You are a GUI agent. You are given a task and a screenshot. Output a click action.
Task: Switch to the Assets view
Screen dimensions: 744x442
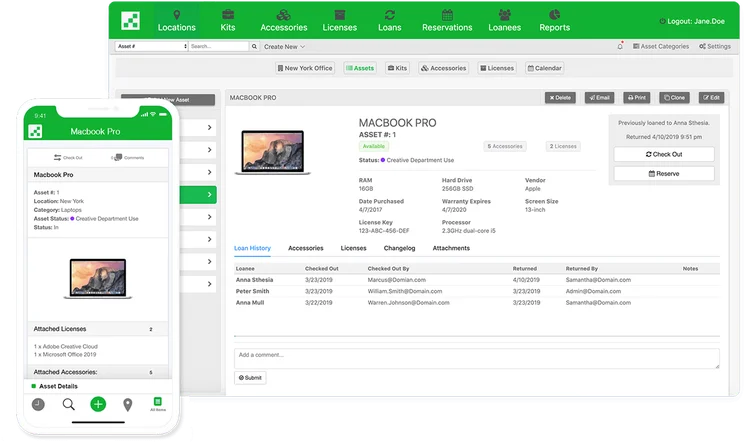tap(360, 68)
